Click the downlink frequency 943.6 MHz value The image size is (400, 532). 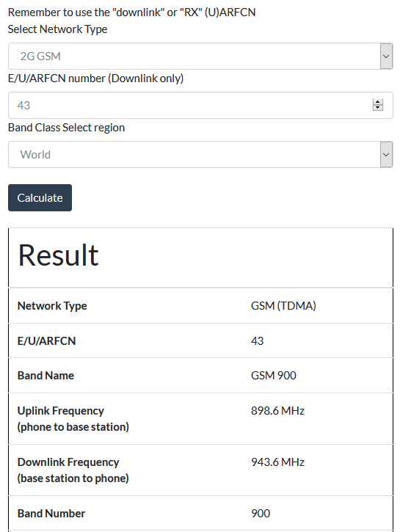pos(277,462)
